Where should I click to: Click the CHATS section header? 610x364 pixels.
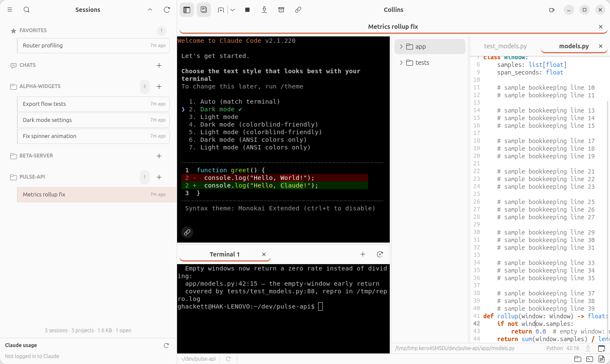[28, 65]
